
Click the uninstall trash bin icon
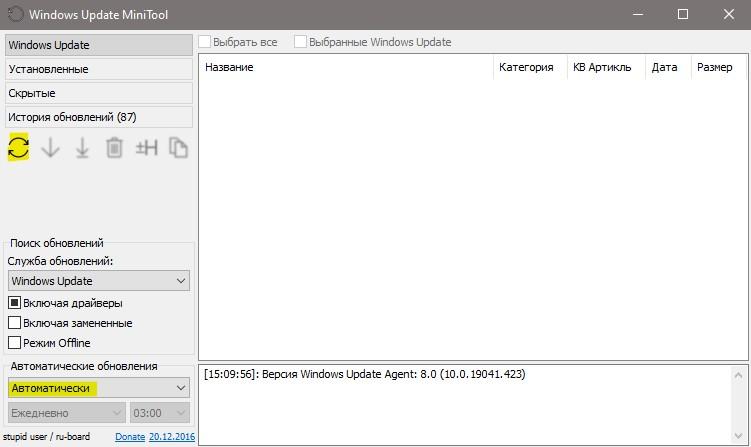(x=114, y=148)
